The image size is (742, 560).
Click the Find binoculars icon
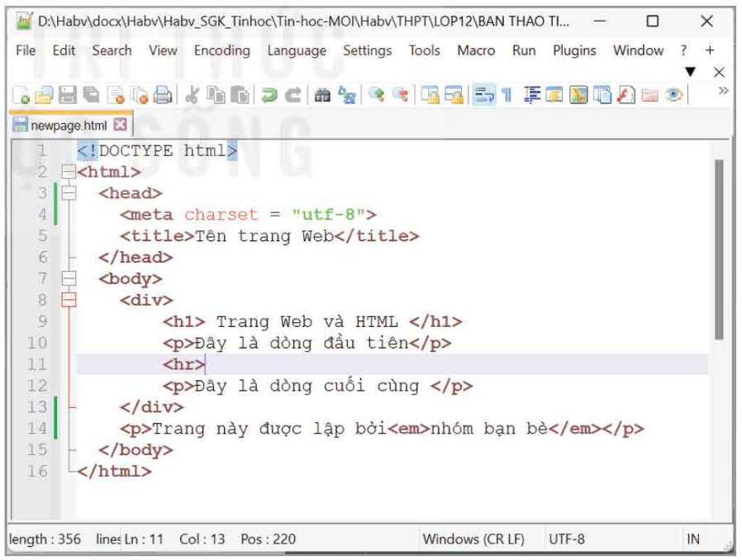click(x=320, y=95)
